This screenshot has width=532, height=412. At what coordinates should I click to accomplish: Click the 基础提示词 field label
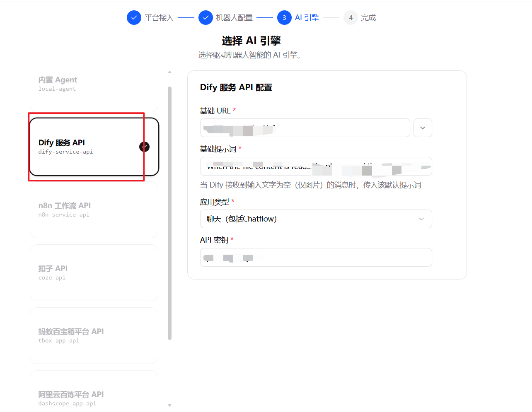click(x=218, y=149)
